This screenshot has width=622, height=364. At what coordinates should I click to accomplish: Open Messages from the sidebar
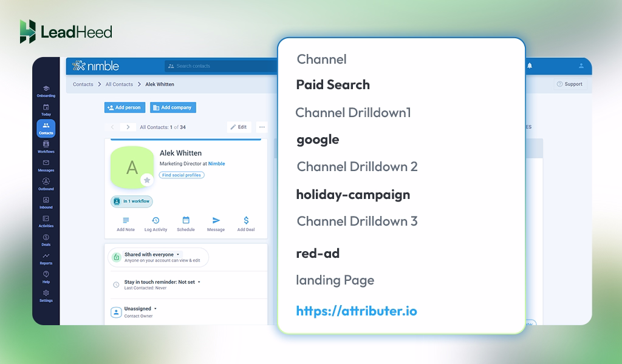click(x=46, y=166)
